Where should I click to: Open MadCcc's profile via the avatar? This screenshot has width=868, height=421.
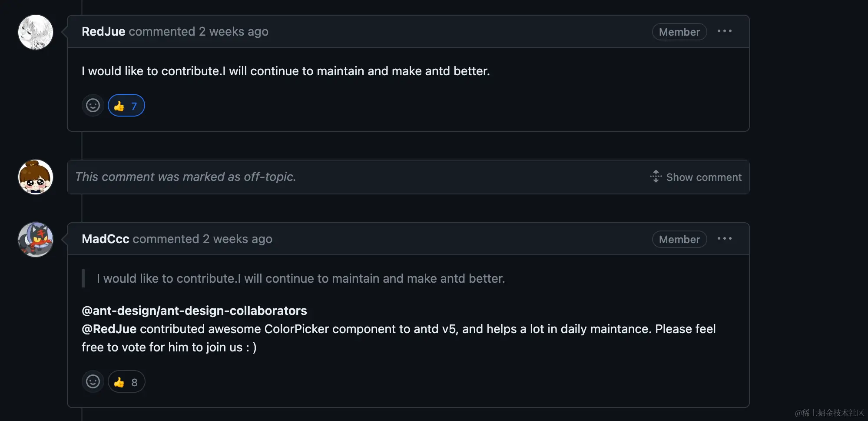(x=36, y=240)
